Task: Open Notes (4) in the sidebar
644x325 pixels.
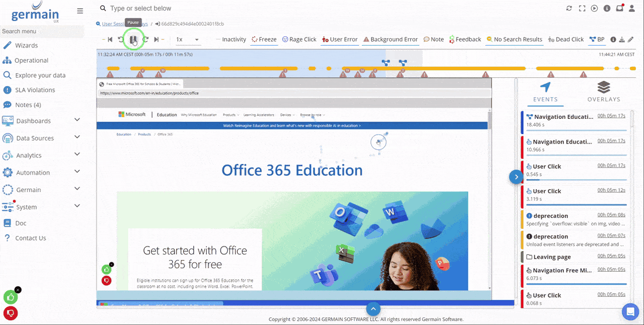Action: tap(28, 105)
